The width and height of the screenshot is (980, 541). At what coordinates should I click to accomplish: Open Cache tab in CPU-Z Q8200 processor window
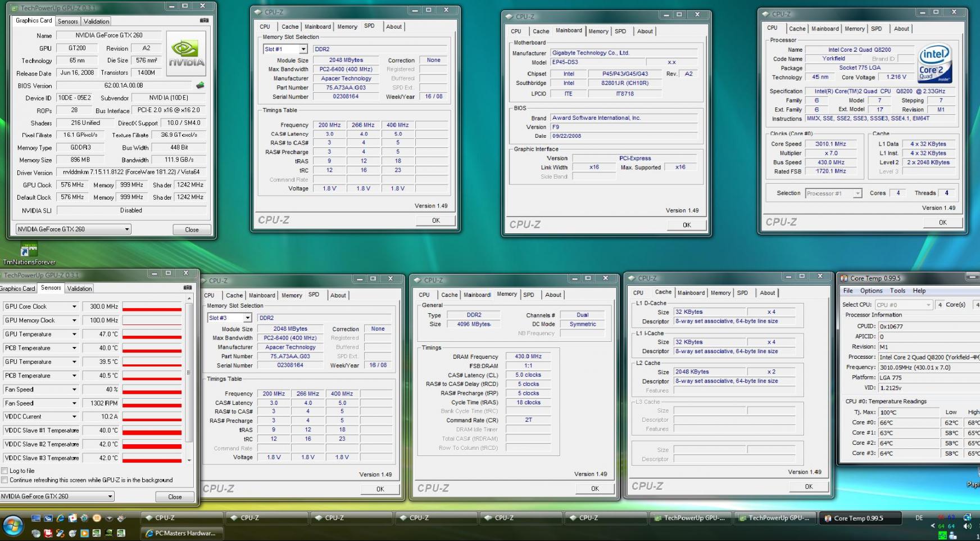click(797, 29)
